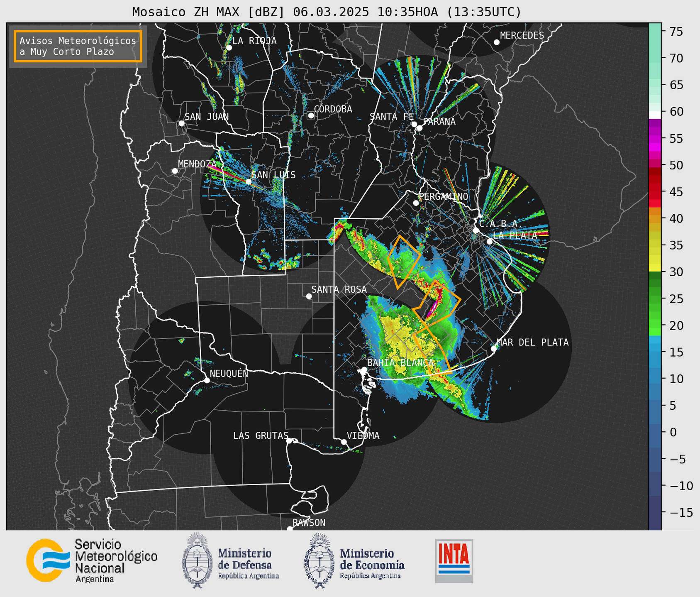Click the PERGAMINO city marker dot
Screen dimensions: 700x597
point(416,203)
